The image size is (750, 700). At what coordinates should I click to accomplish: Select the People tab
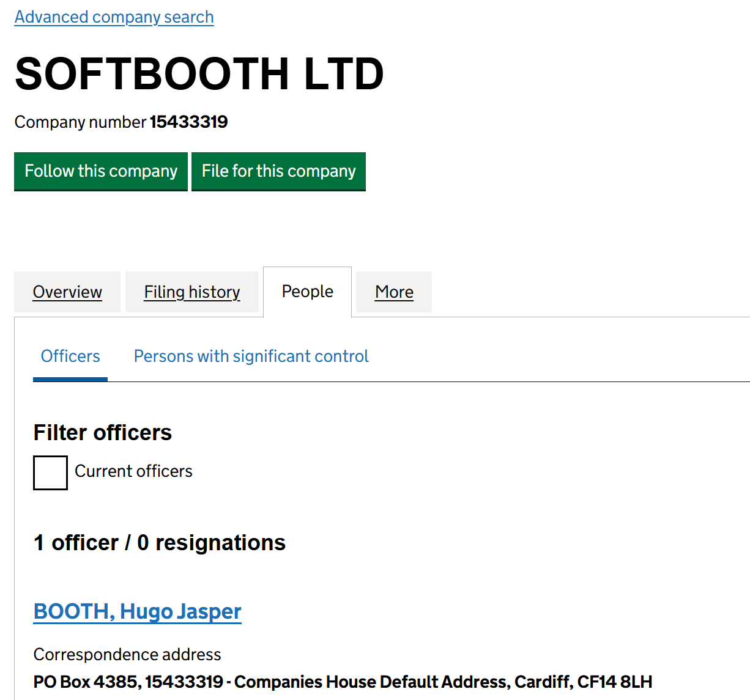pyautogui.click(x=307, y=292)
